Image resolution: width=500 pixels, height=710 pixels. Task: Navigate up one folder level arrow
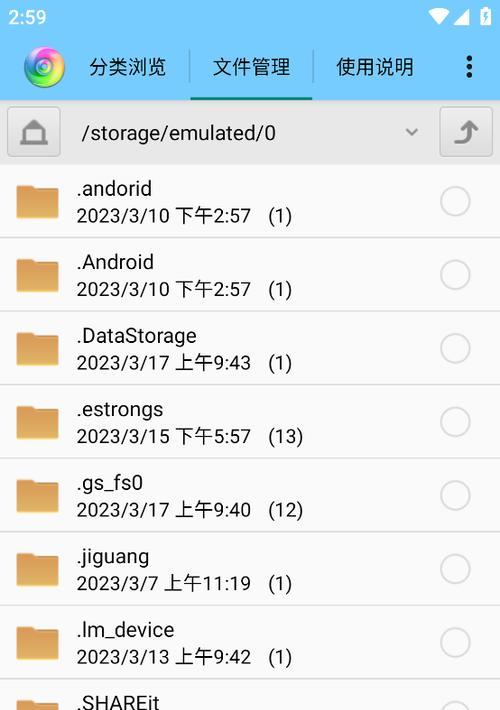(x=466, y=132)
